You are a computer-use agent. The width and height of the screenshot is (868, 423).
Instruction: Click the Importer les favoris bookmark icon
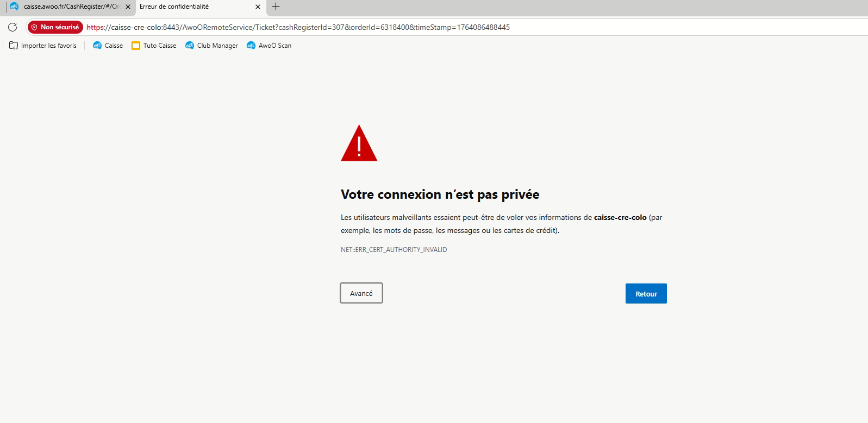click(14, 46)
